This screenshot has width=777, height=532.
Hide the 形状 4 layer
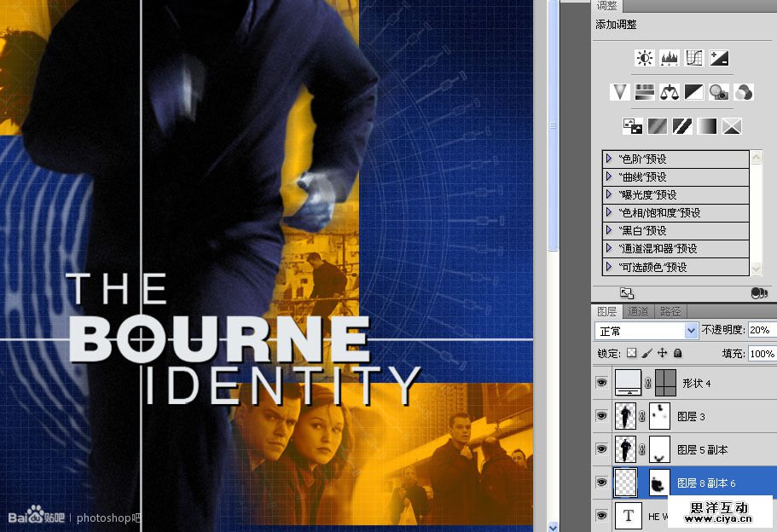pyautogui.click(x=601, y=384)
